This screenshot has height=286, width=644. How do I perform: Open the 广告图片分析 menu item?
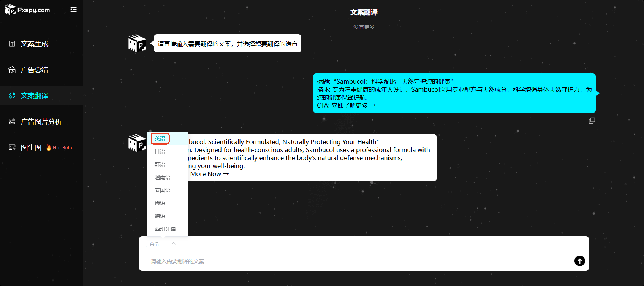click(x=41, y=121)
